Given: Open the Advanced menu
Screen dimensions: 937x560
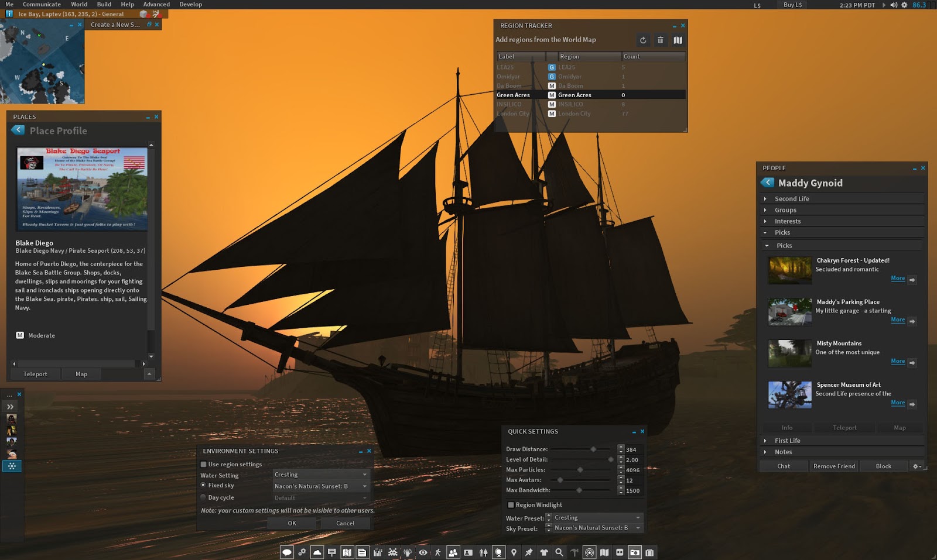Looking at the screenshot, I should coord(156,4).
